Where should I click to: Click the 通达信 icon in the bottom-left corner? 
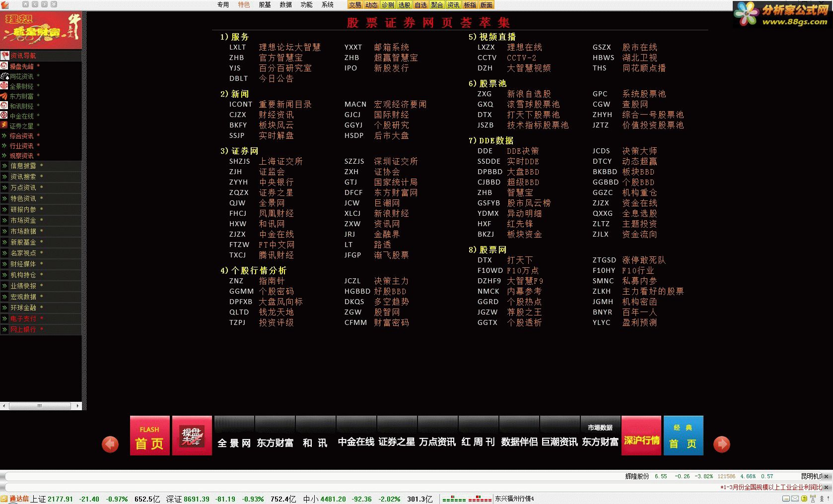click(4, 499)
